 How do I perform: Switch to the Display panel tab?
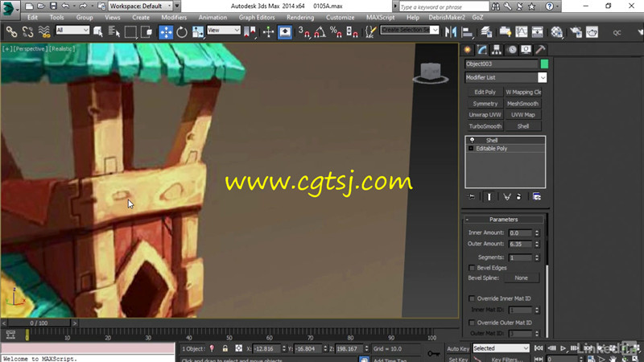coord(526,50)
